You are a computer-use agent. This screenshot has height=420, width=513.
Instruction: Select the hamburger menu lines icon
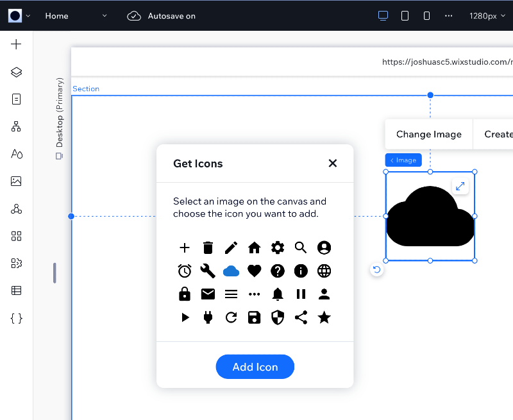point(231,294)
